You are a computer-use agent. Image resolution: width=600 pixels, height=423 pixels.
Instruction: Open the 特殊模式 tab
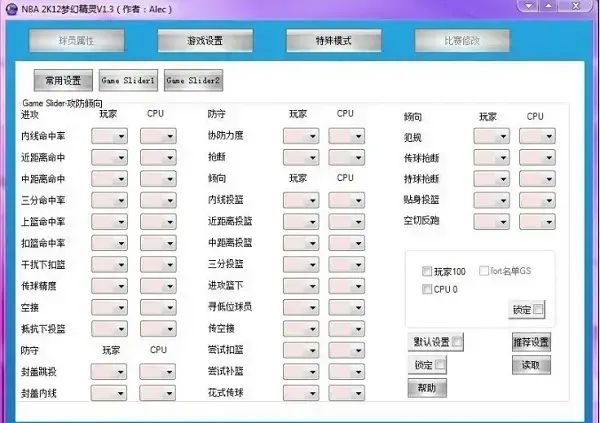[x=334, y=41]
